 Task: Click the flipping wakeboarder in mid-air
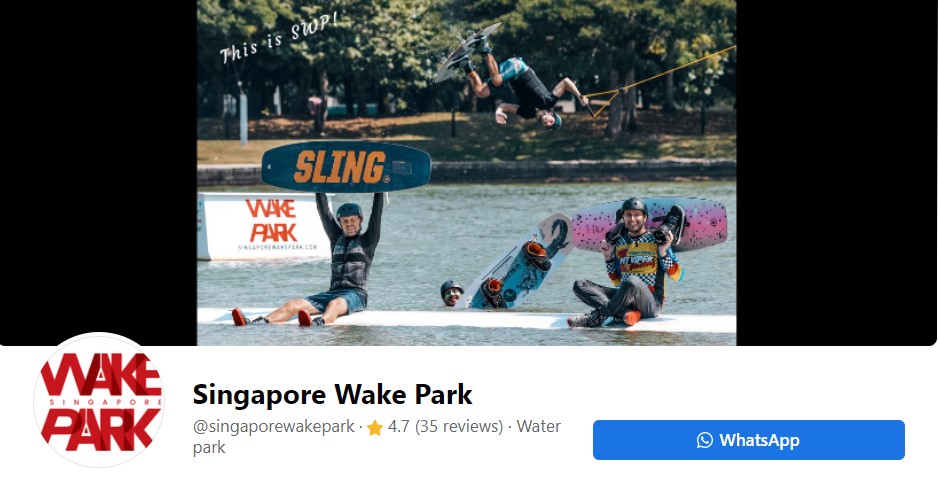pos(508,78)
